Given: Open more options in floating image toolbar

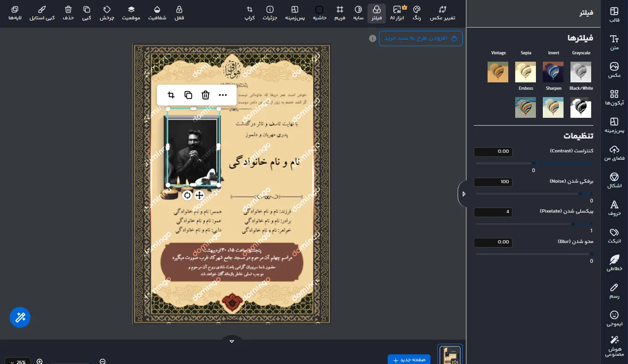Looking at the screenshot, I should coord(223,95).
